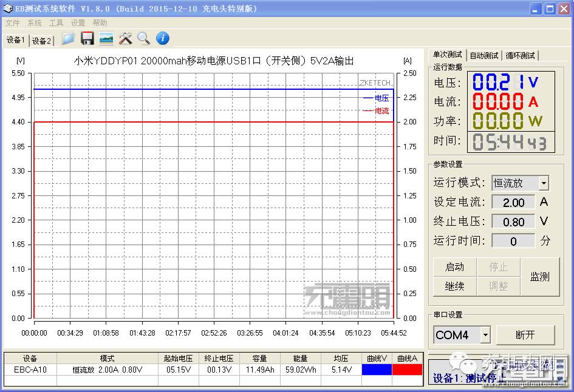
Task: Click the 监测 button
Action: click(x=540, y=277)
